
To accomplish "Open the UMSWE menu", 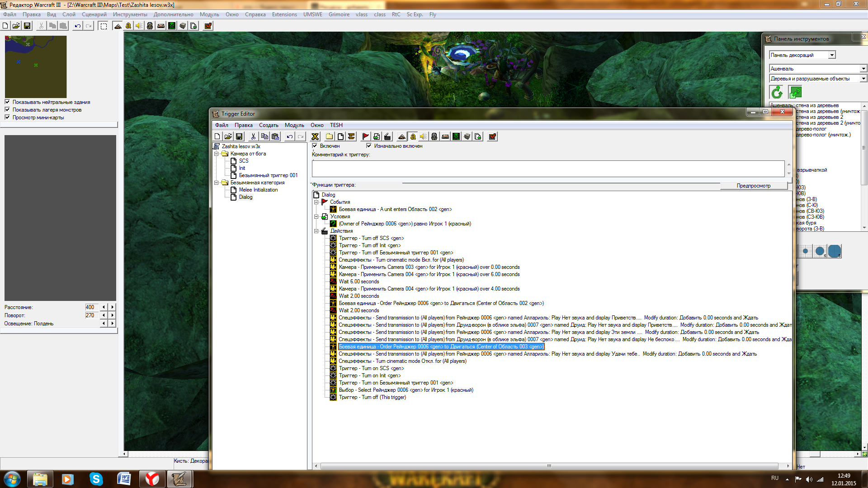I will [313, 14].
